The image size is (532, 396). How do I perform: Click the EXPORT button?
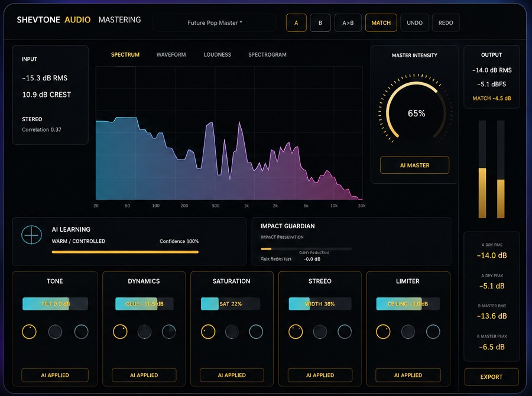491,376
